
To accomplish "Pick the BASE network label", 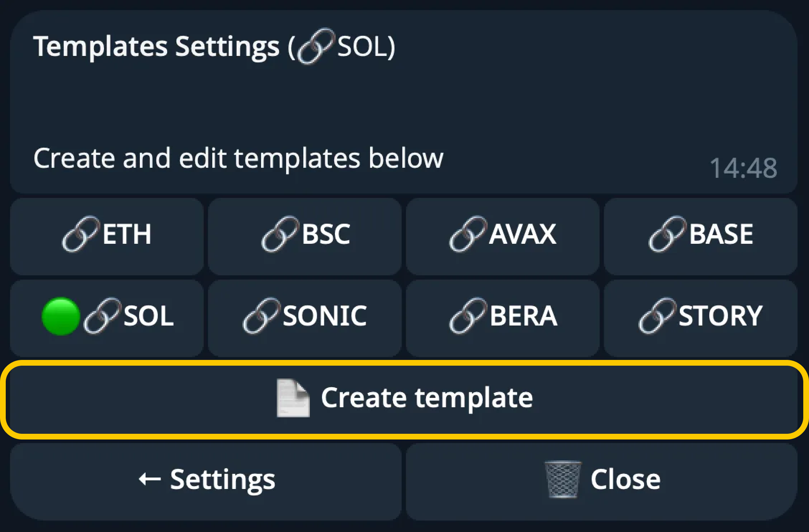I will point(721,234).
